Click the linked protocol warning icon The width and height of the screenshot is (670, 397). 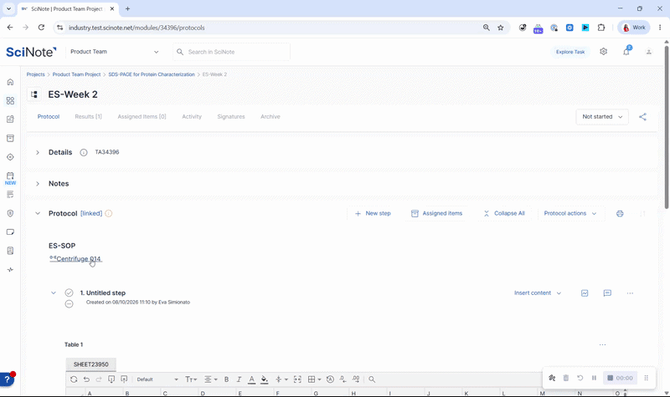pos(109,213)
